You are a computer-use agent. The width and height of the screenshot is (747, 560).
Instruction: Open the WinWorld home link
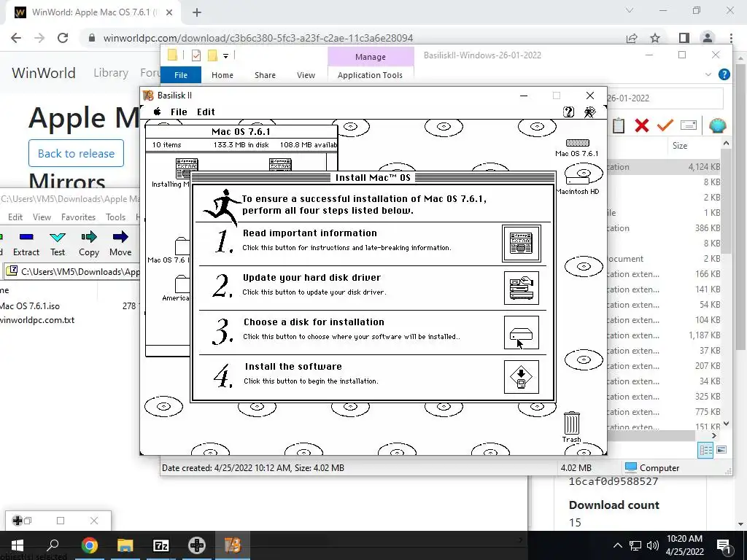point(44,73)
